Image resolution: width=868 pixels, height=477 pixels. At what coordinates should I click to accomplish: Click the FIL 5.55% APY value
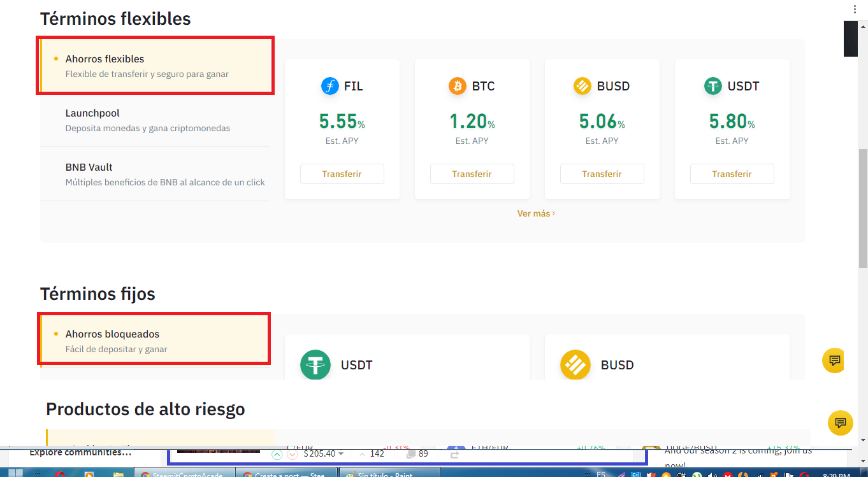(342, 121)
